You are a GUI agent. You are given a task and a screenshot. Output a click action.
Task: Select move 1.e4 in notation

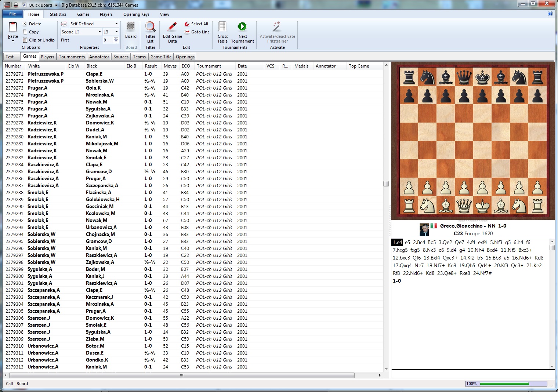tap(397, 242)
